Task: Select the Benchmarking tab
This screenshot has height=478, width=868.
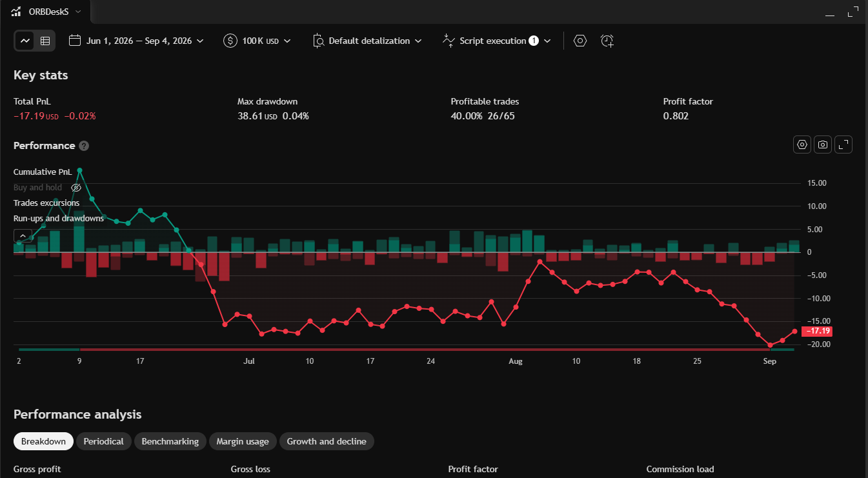Action: tap(170, 441)
